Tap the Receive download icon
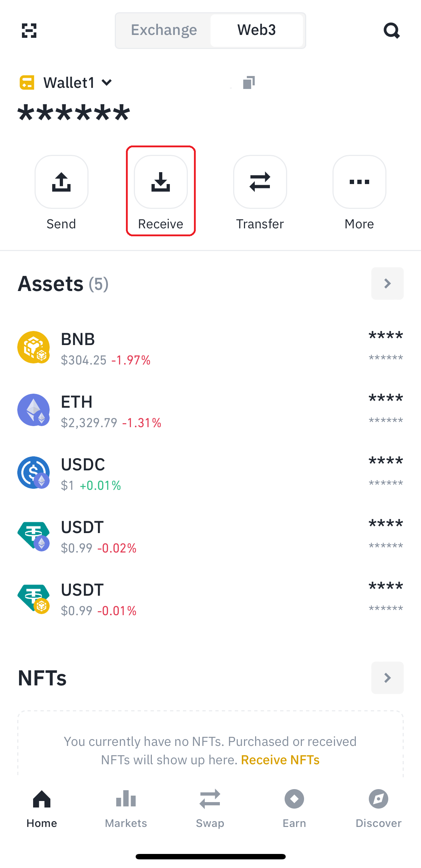421x868 pixels. point(161,182)
